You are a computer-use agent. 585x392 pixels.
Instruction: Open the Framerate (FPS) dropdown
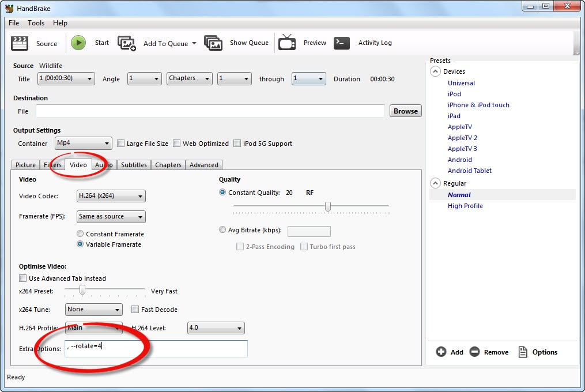(x=111, y=217)
